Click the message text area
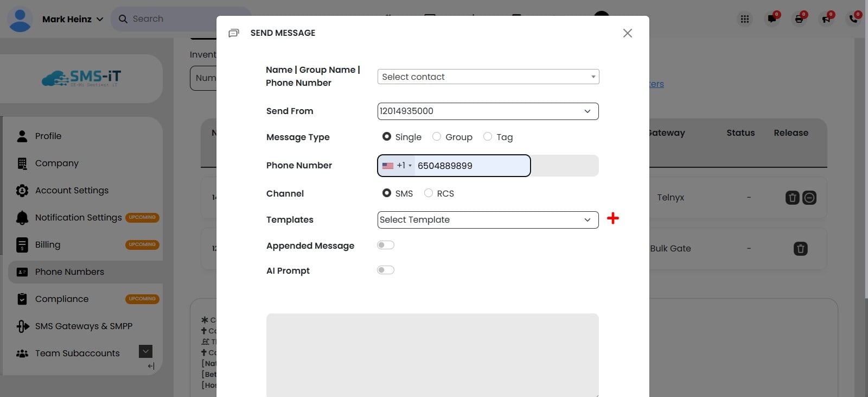 click(432, 355)
